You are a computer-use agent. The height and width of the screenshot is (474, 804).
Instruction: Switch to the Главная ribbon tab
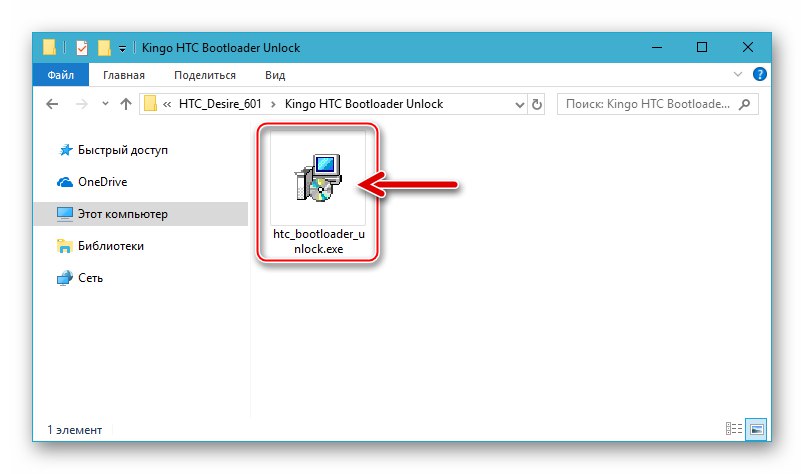click(x=124, y=75)
